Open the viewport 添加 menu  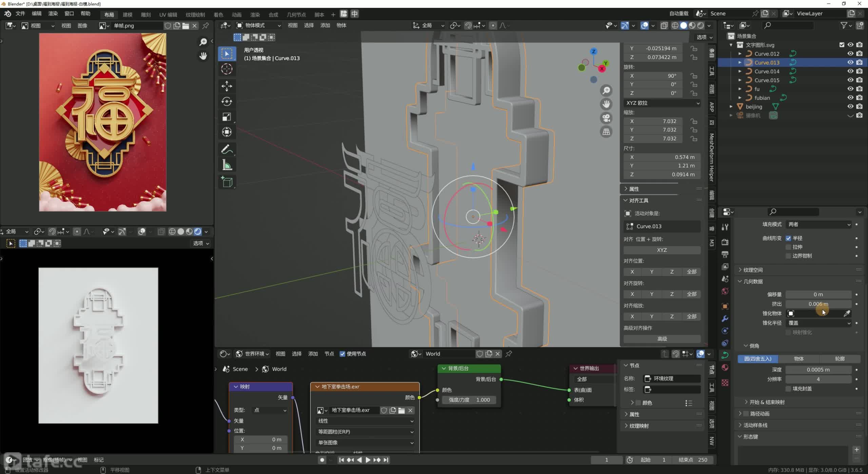click(325, 25)
